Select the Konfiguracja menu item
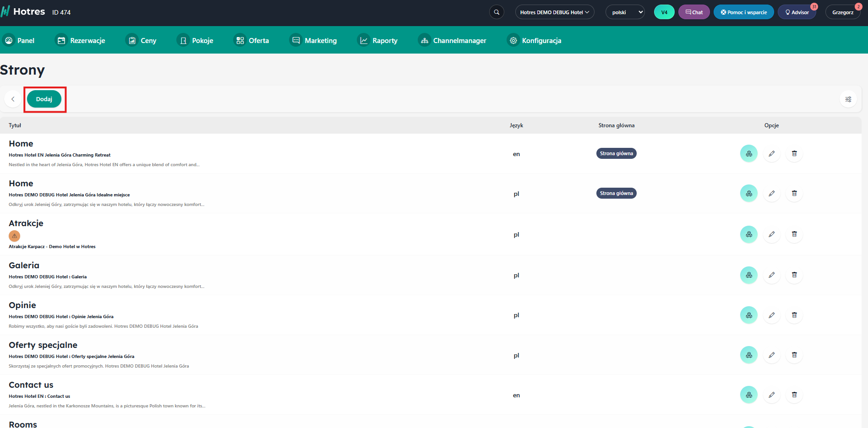The height and width of the screenshot is (428, 868). point(534,41)
